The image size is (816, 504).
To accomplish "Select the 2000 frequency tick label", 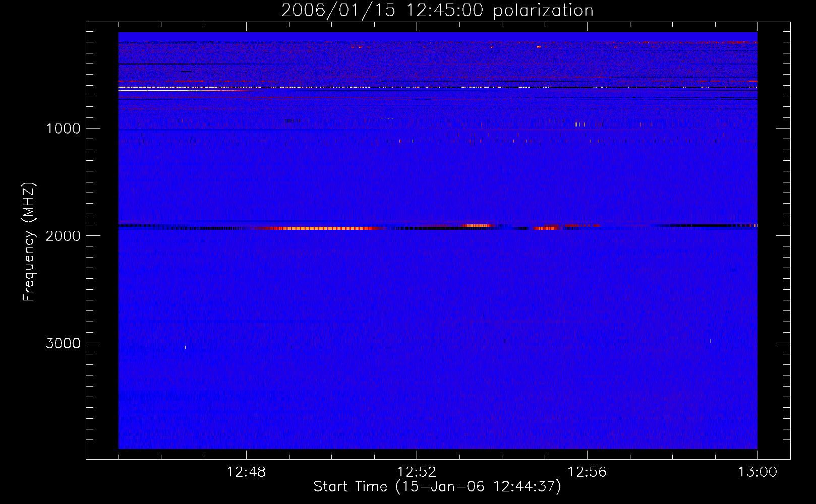I will (x=63, y=236).
